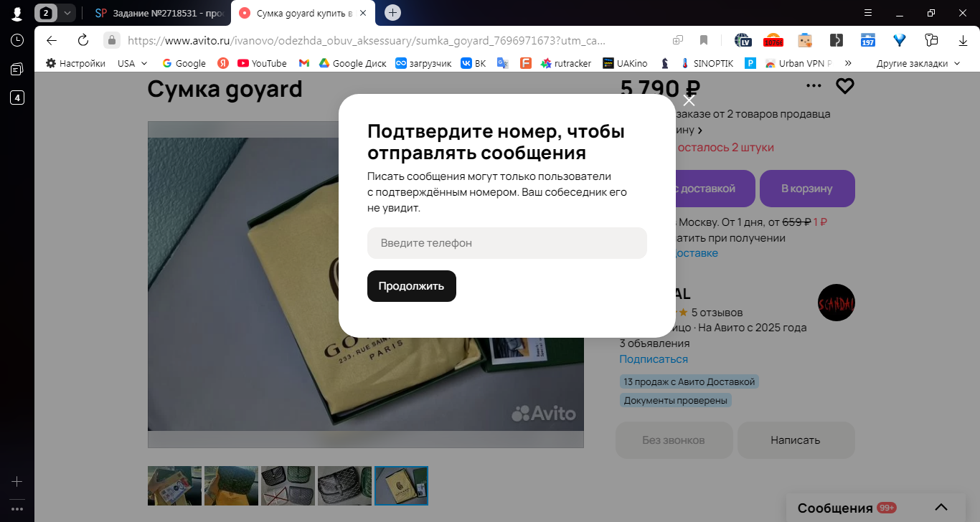Close the phone confirmation dialog

click(x=689, y=100)
